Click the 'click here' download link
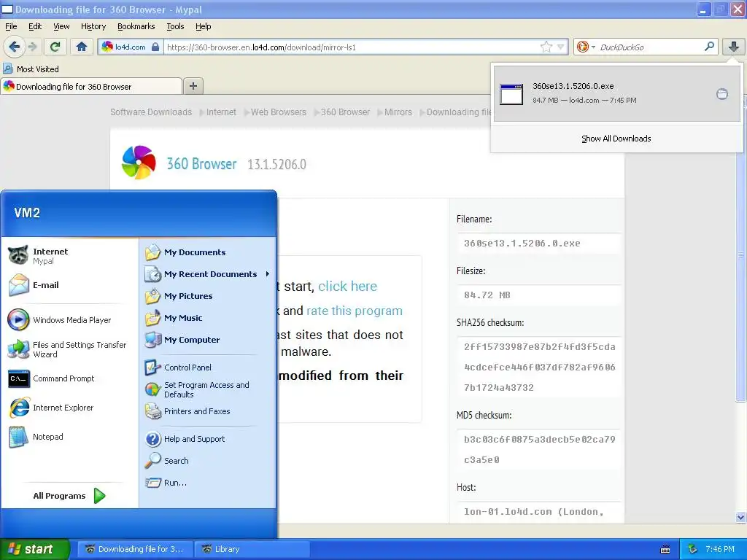The height and width of the screenshot is (560, 747). (x=347, y=286)
